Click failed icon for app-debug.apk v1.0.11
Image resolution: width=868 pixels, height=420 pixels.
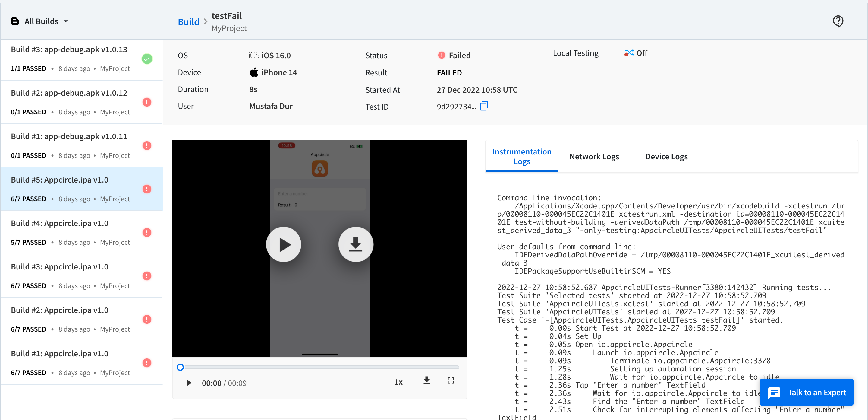(147, 146)
